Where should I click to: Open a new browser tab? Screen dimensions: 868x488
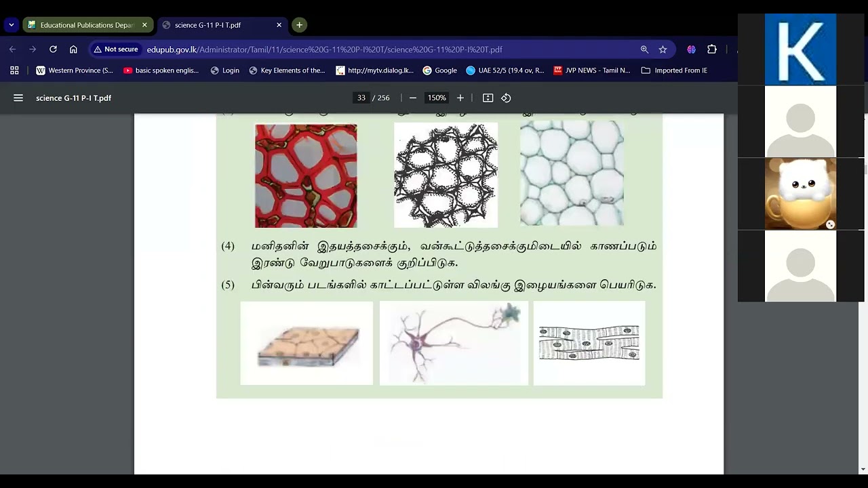pos(299,25)
